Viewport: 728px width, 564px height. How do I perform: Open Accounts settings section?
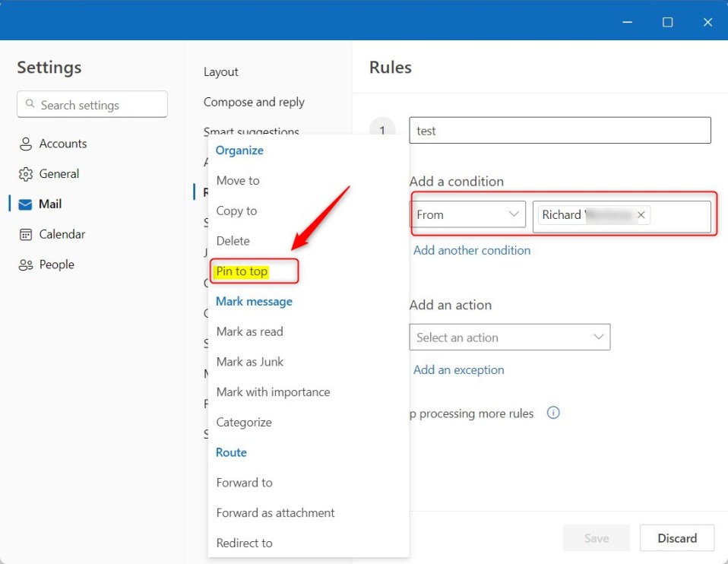pyautogui.click(x=61, y=143)
